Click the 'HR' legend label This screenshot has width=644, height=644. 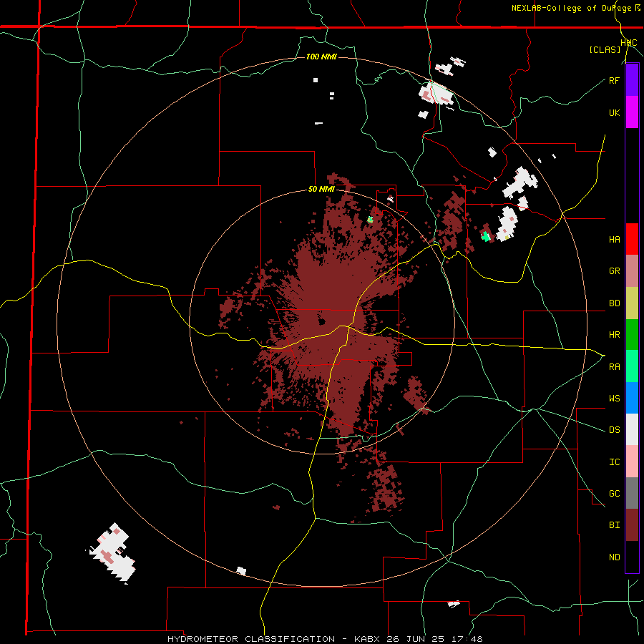615,335
